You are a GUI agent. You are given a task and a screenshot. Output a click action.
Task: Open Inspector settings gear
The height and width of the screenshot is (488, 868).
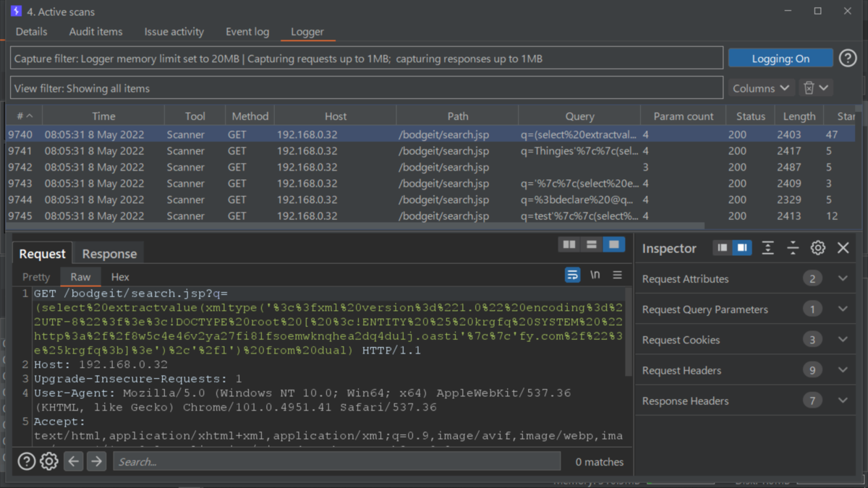coord(818,248)
